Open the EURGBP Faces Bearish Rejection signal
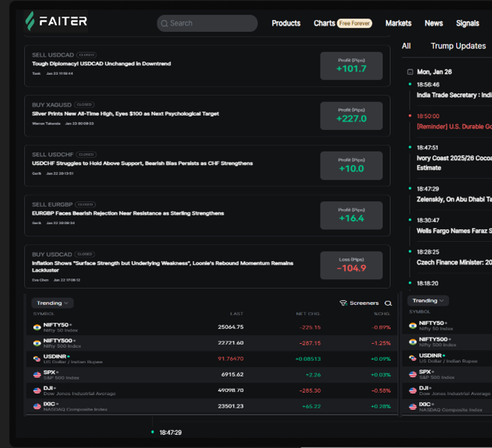Screen dimensions: 492x448 [x=128, y=213]
